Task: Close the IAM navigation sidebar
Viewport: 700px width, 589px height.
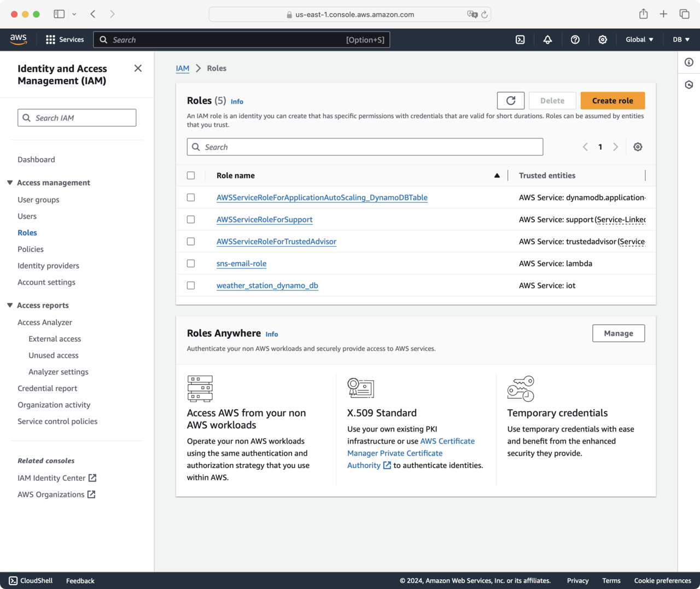Action: click(138, 68)
